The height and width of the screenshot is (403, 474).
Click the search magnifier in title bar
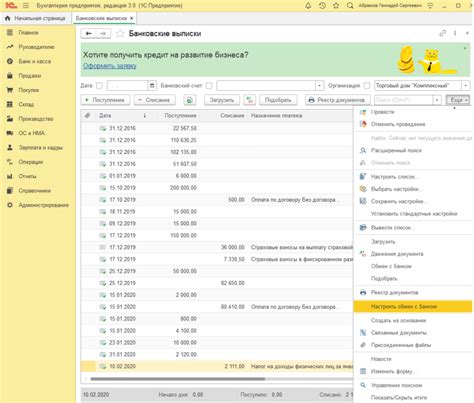(350, 6)
